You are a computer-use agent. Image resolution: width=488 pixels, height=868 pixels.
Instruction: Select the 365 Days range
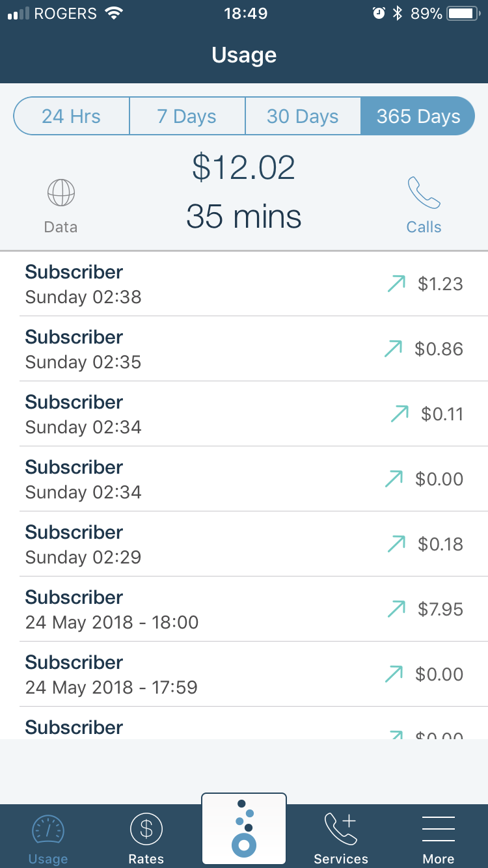point(418,116)
